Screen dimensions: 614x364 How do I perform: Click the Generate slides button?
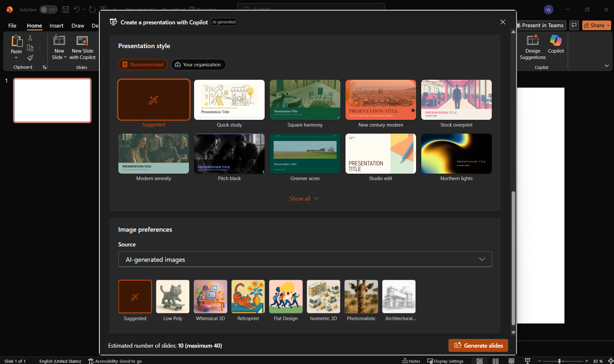coord(478,345)
